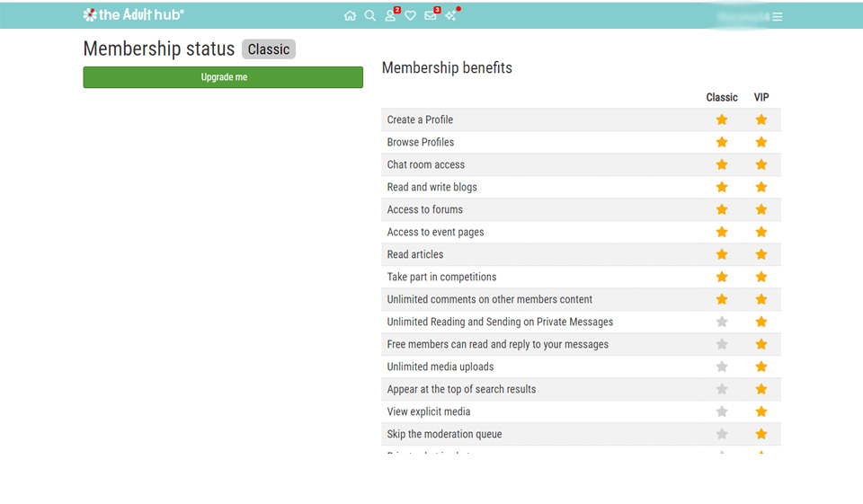Open search with the magnifying glass icon
863x504 pixels.
(369, 16)
